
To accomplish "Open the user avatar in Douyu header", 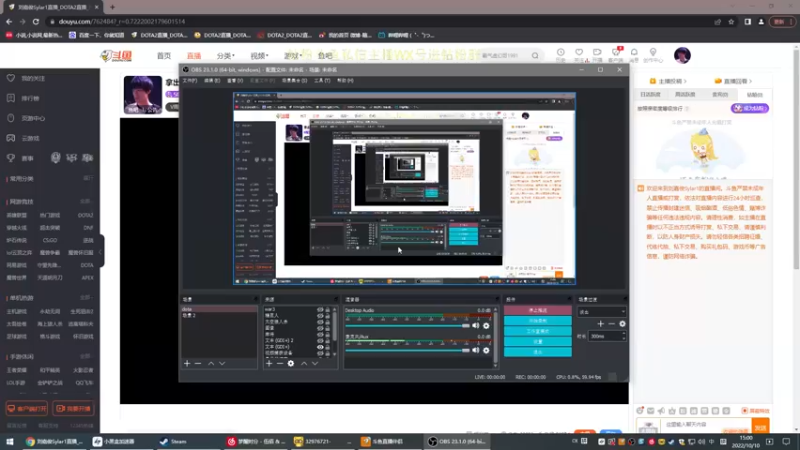I will 682,55.
